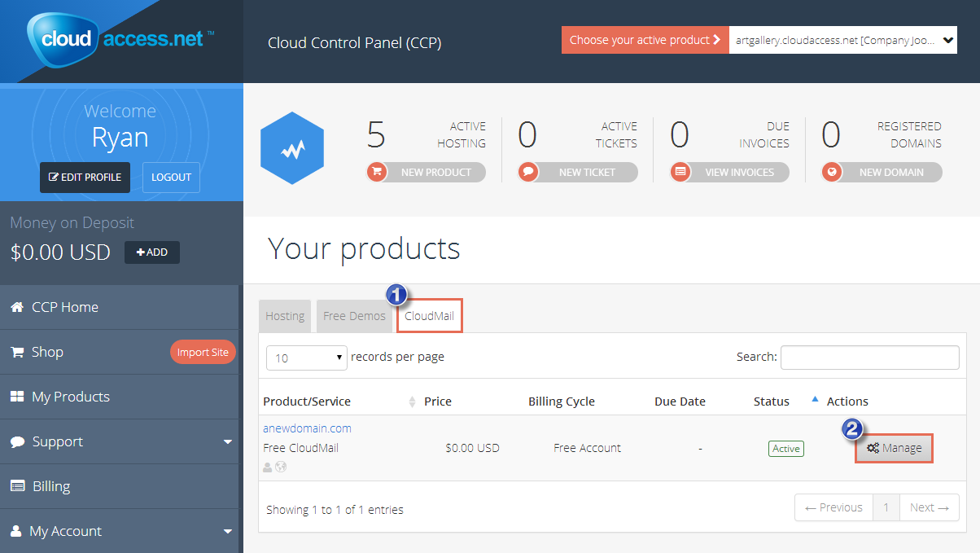
Task: Click the cloudaccess.net logo
Action: coord(120,38)
